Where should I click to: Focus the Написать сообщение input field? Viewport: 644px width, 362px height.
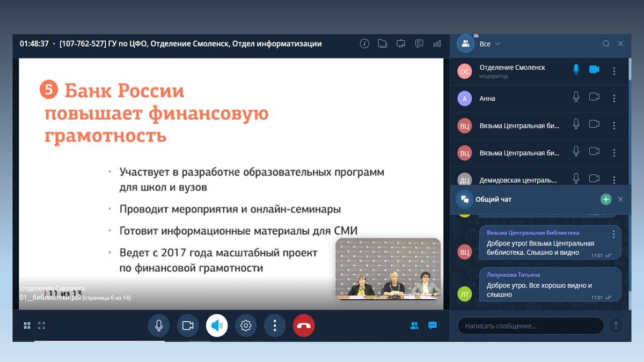[531, 326]
